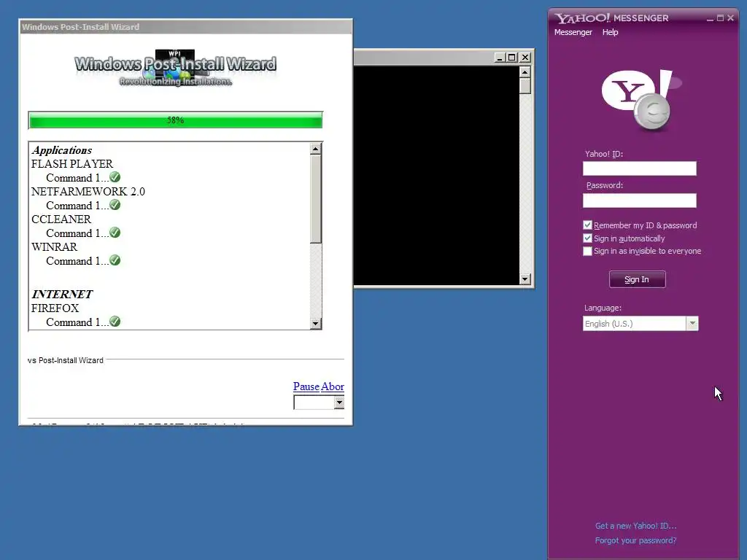Viewport: 747px width, 560px height.
Task: Click the CCLEANER list entry
Action: 61,219
